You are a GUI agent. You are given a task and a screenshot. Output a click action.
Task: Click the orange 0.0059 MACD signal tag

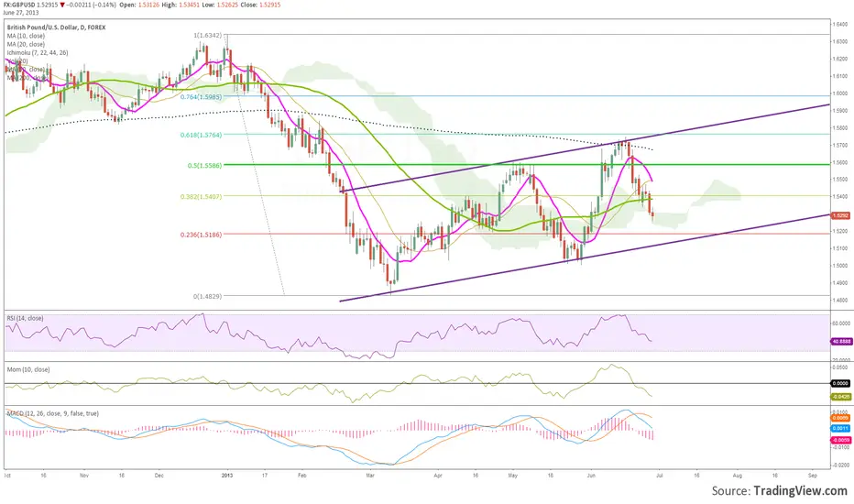(840, 418)
